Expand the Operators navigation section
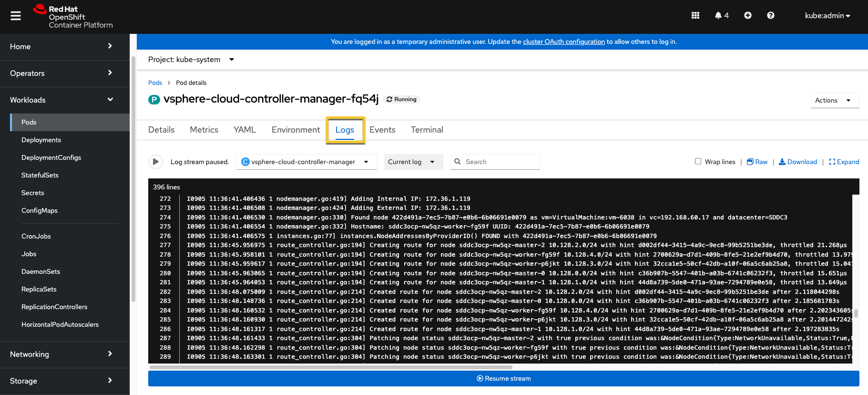Viewport: 868px width, 395px height. (65, 73)
